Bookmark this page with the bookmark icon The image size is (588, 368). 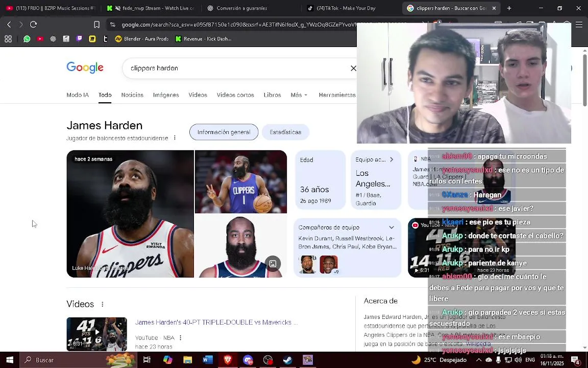pos(97,25)
